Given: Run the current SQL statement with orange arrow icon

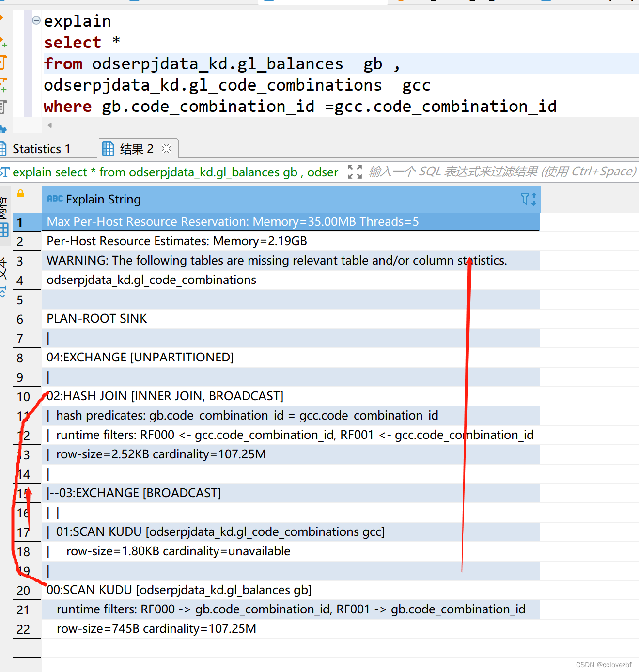Looking at the screenshot, I should (x=3, y=17).
